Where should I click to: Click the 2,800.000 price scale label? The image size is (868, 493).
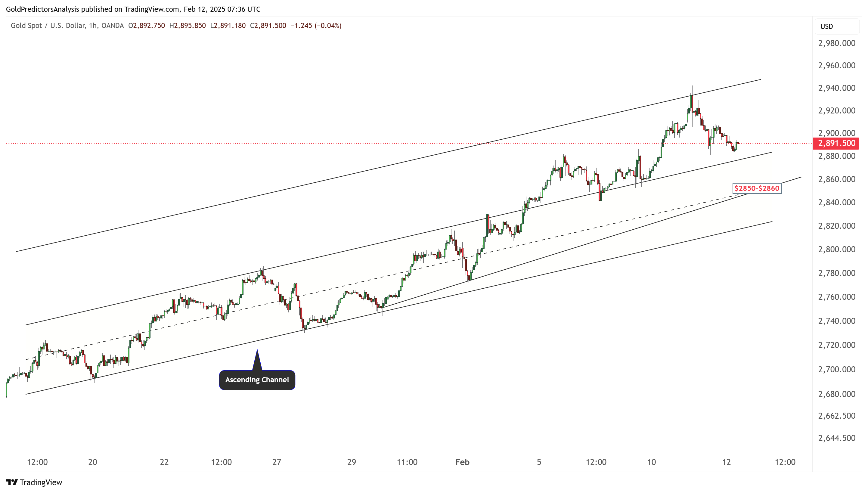(x=836, y=249)
